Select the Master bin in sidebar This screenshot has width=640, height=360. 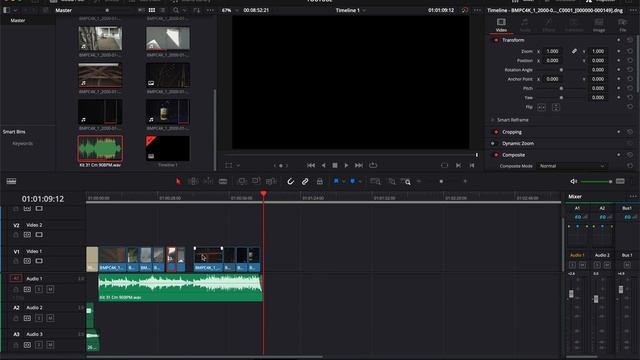tap(18, 20)
